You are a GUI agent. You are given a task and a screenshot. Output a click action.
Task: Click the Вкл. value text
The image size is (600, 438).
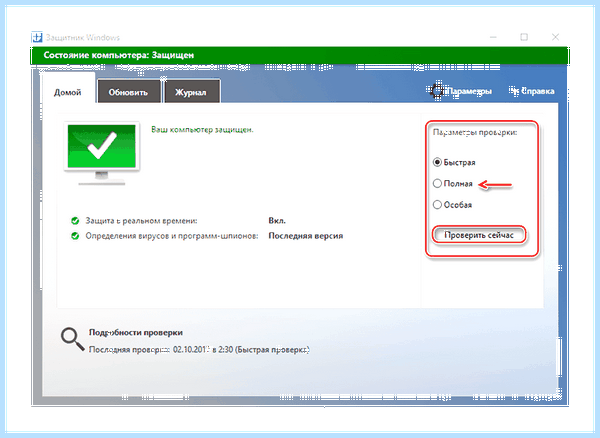[277, 221]
